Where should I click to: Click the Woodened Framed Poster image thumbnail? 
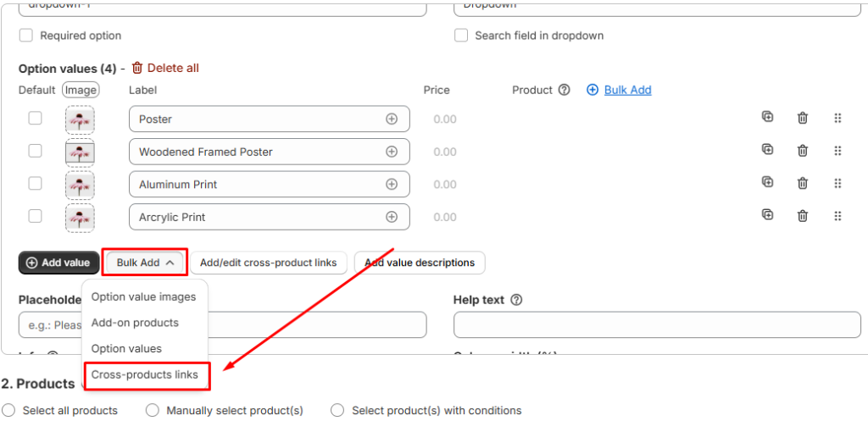pos(80,152)
